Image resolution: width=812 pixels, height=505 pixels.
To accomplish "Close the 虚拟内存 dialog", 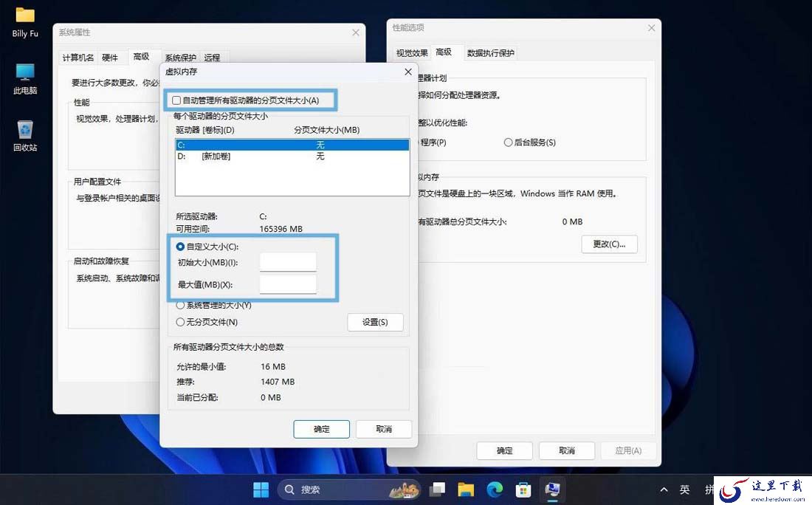I will tap(408, 72).
